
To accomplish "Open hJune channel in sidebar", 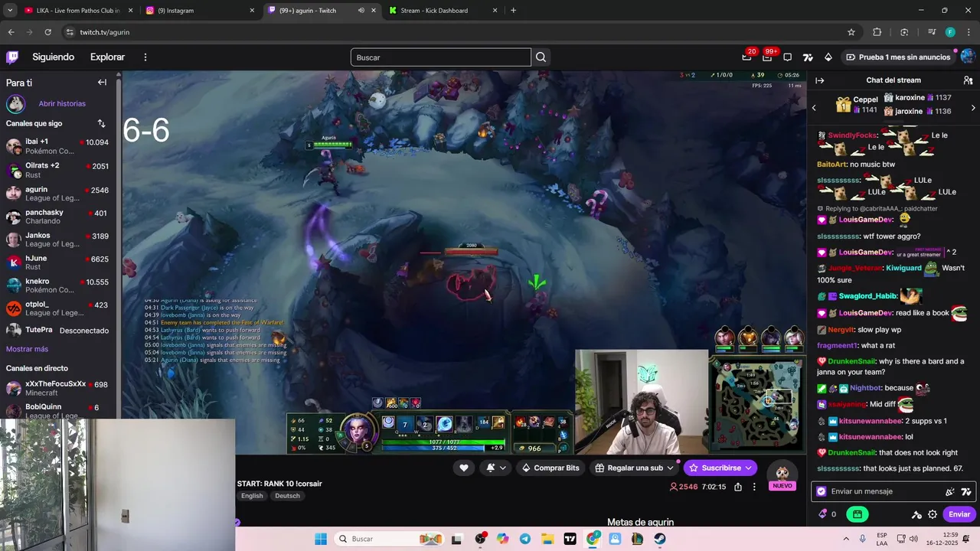I will coord(58,262).
